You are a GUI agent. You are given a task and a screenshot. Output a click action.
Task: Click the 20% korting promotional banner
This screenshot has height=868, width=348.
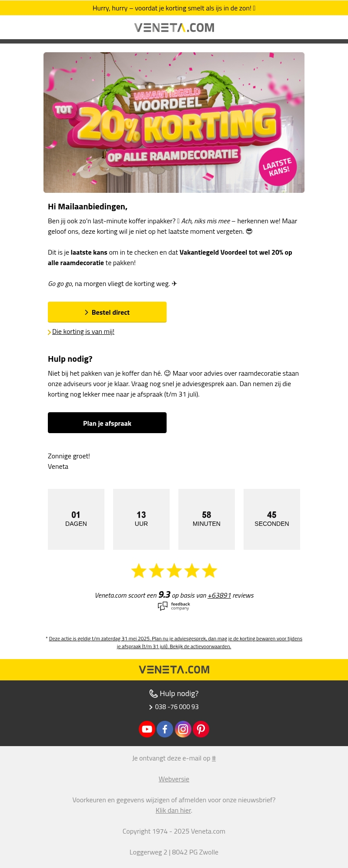point(174,122)
